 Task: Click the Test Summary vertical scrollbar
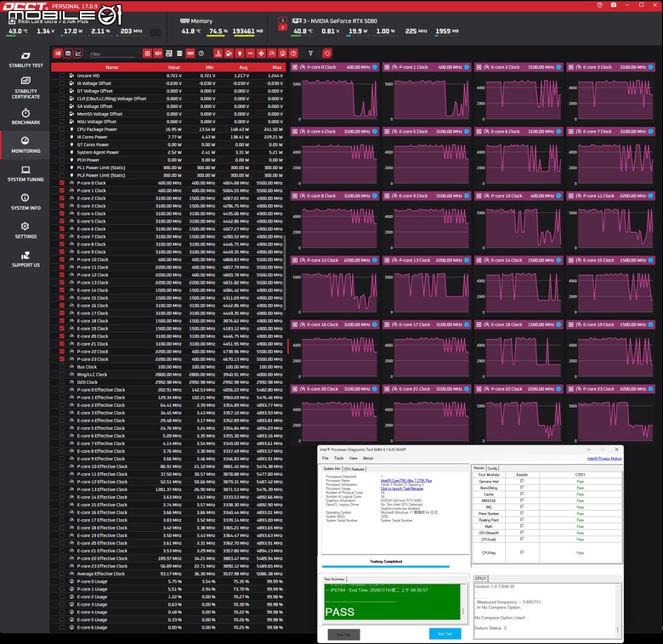point(463,602)
